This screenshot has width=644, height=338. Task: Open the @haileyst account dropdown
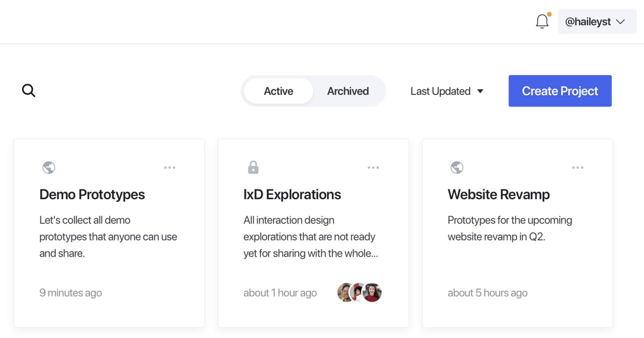click(597, 21)
